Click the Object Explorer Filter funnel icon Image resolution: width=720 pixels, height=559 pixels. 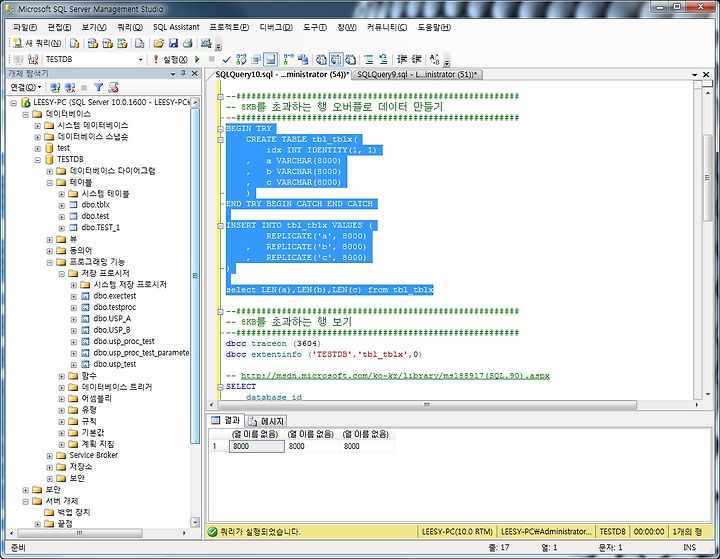click(x=99, y=87)
